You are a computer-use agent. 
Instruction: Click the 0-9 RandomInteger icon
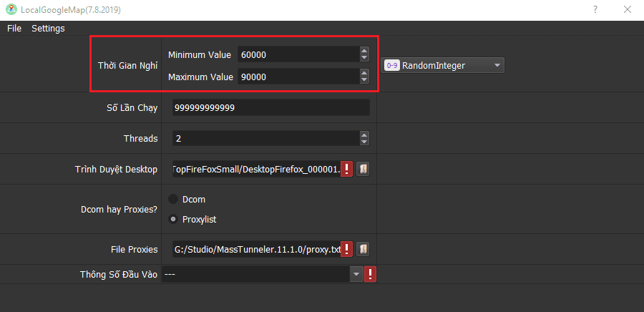coord(392,65)
